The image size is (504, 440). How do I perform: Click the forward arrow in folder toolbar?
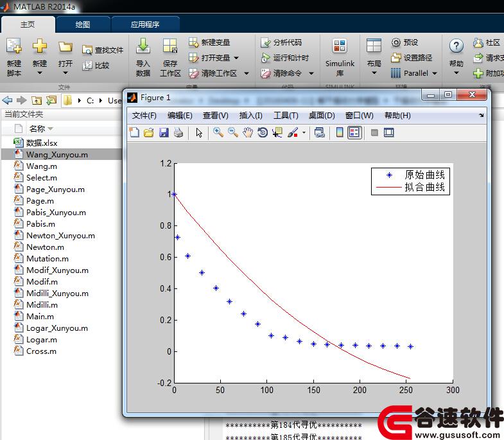(22, 100)
